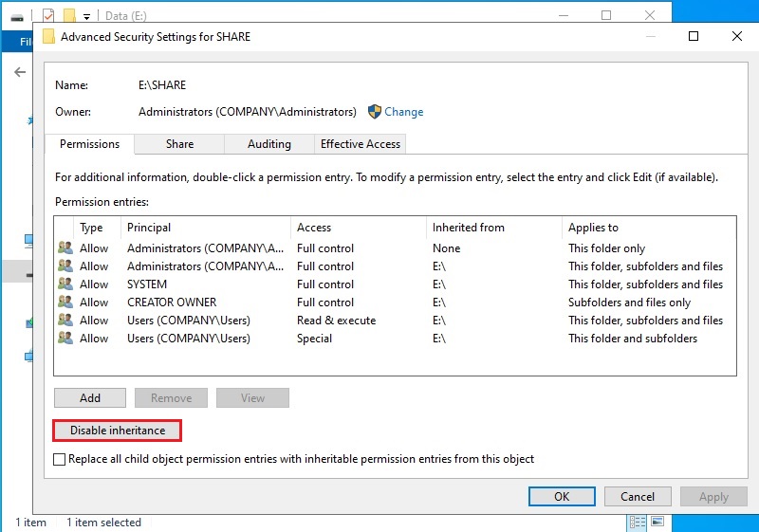Click the folder icon in the dialog title bar
Screen dimensions: 759x532
[x=49, y=37]
